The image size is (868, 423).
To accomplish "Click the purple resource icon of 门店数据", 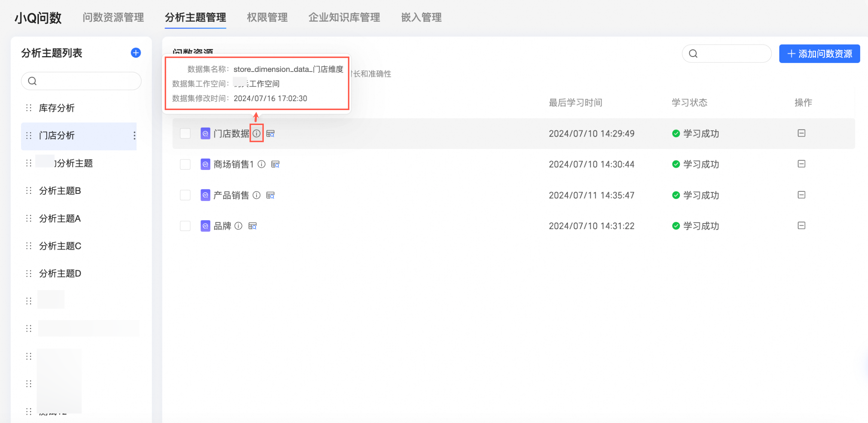I will 205,134.
